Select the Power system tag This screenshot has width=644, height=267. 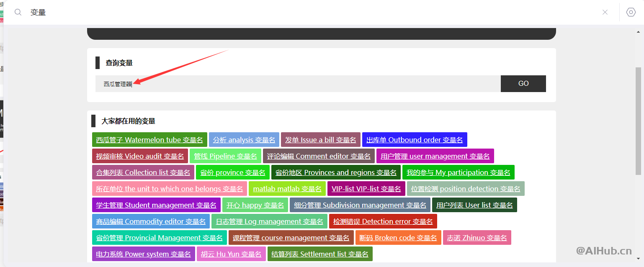pyautogui.click(x=143, y=254)
